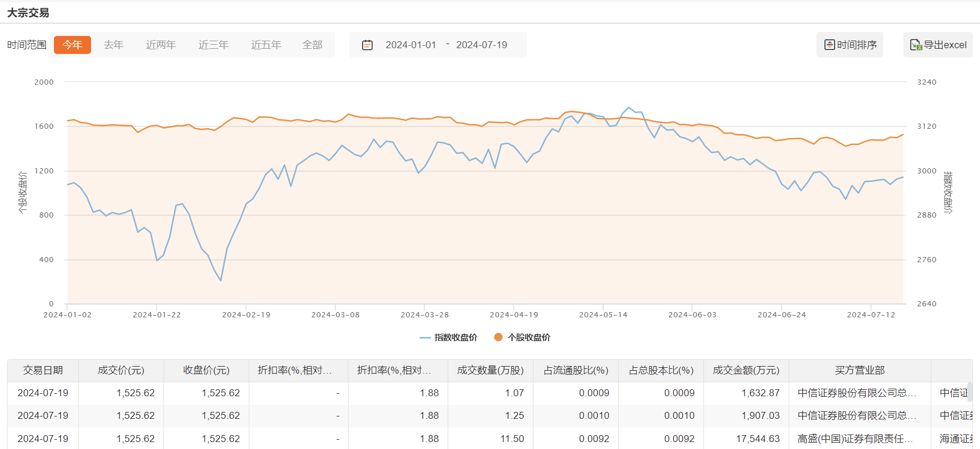This screenshot has height=449, width=980.
Task: Toggle the 个股收盘价 orange legend dot
Action: pyautogui.click(x=498, y=337)
